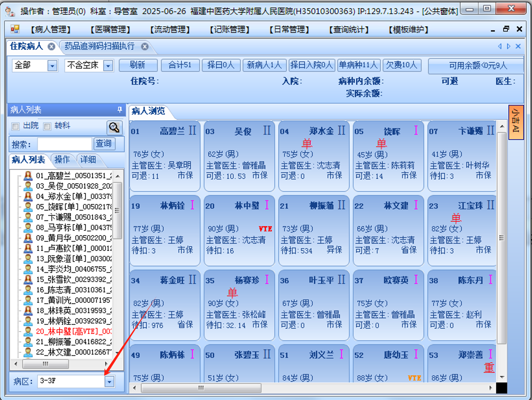Open the 小吉AI side panel

pos(516,122)
